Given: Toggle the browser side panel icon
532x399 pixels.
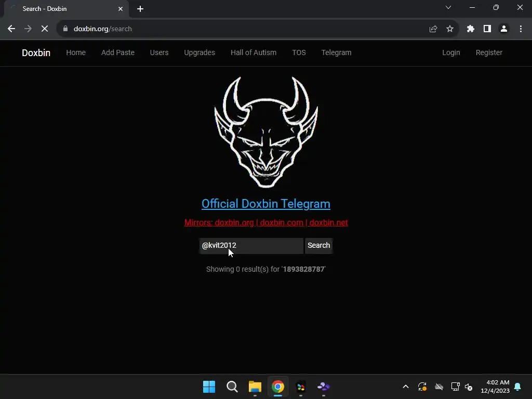Looking at the screenshot, I should [x=487, y=29].
